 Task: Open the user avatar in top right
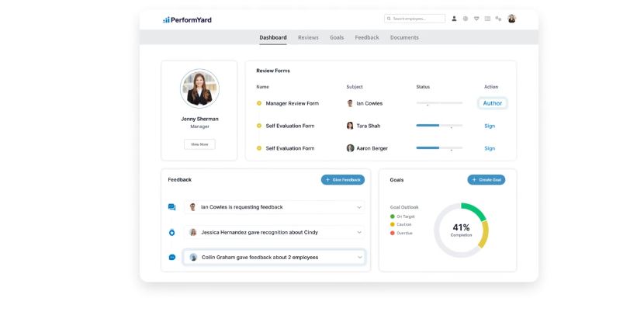512,19
